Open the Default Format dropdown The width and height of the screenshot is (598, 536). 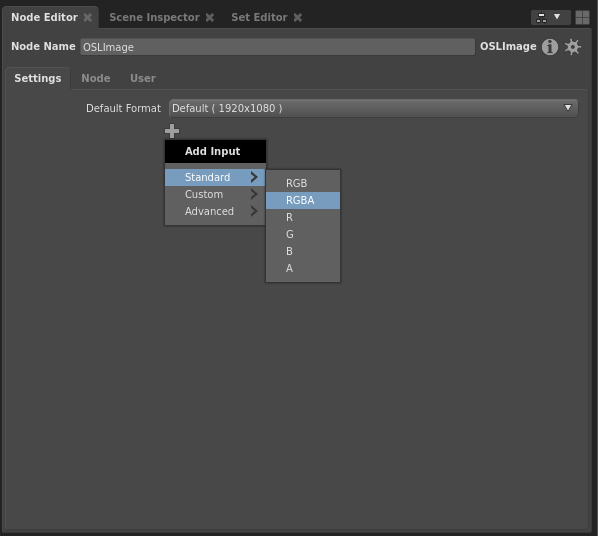coord(373,108)
